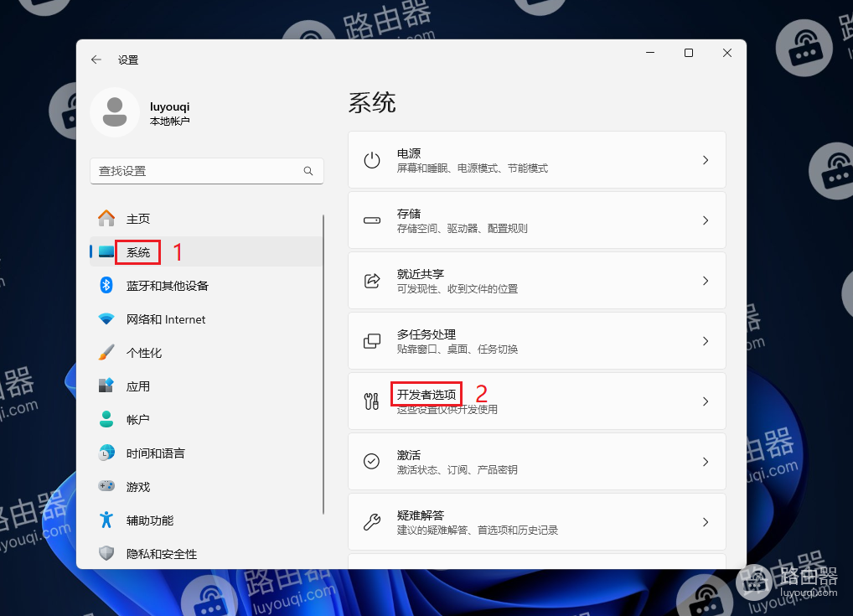Expand 开发者选项 chevron arrow
Image resolution: width=853 pixels, height=616 pixels.
click(706, 401)
